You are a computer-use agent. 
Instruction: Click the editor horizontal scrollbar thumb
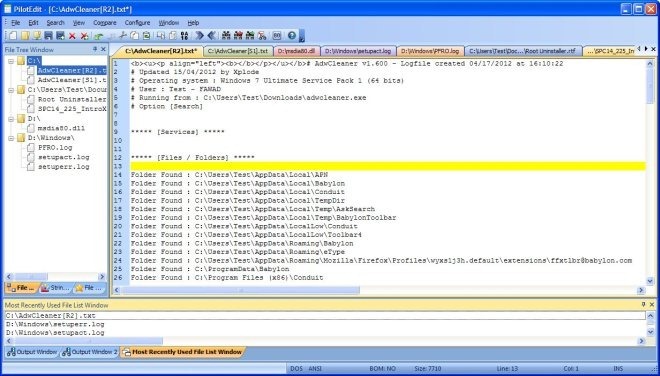coord(240,290)
